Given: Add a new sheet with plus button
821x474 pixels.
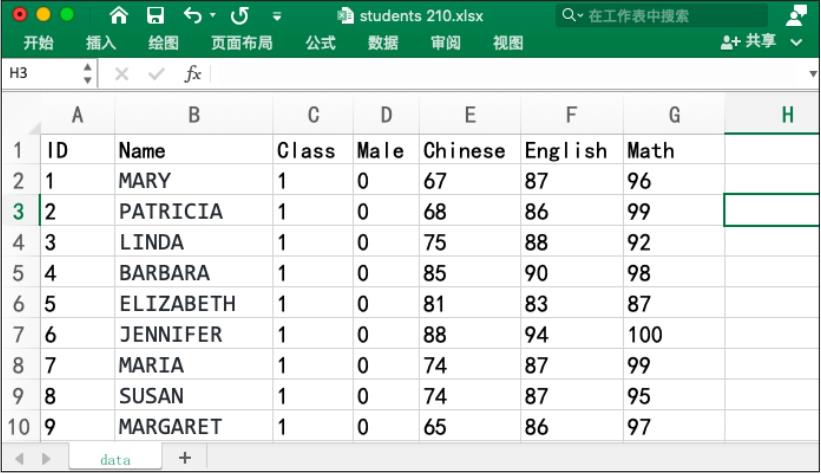Looking at the screenshot, I should point(184,457).
